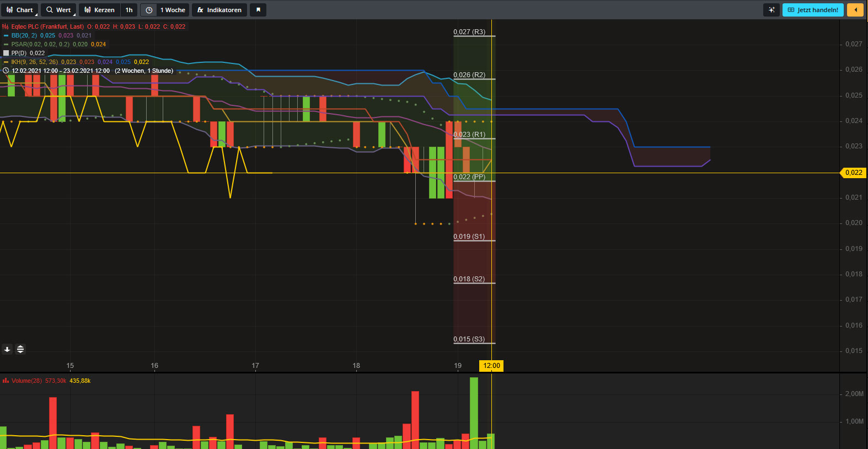Open the Kerzen chart type dropdown
868x449 pixels.
99,10
